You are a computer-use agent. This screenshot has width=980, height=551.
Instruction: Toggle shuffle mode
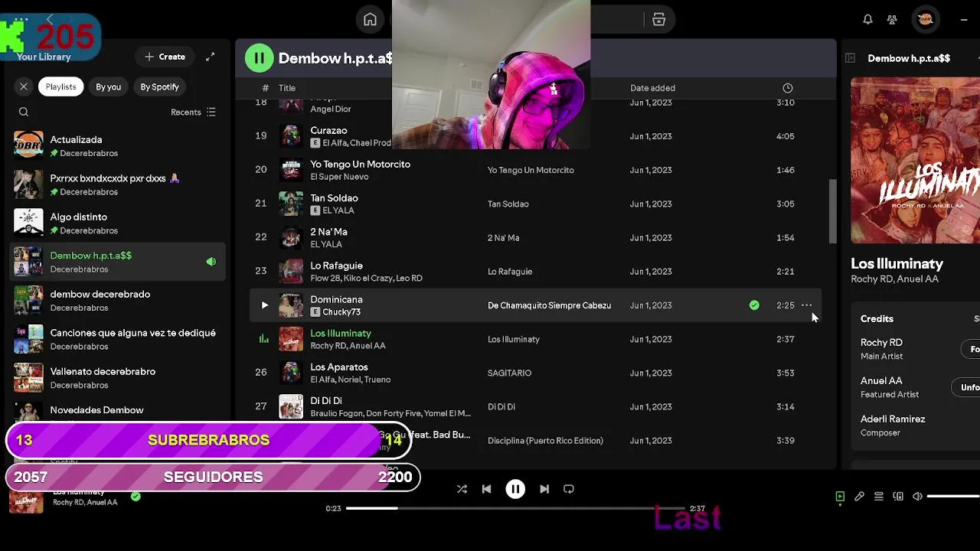(462, 489)
